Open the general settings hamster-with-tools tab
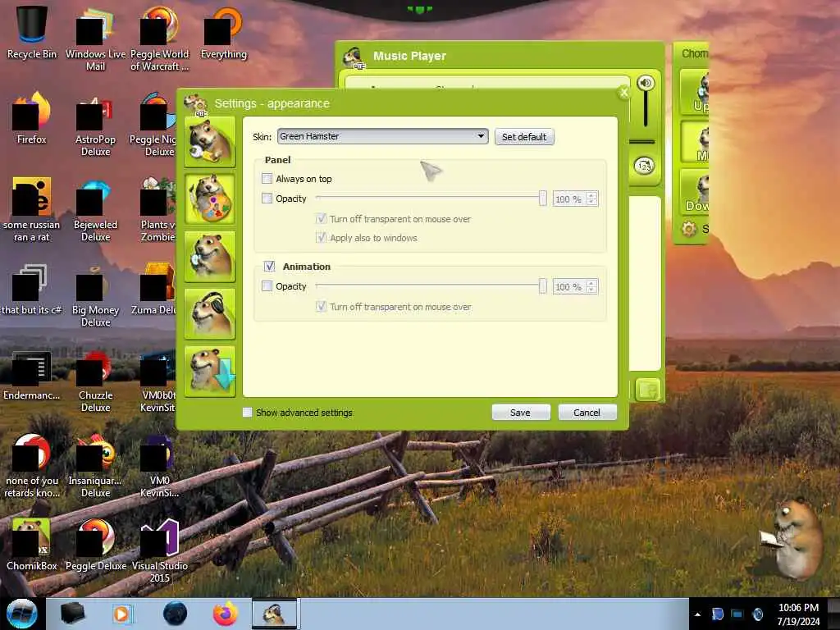This screenshot has height=630, width=840. (209, 142)
